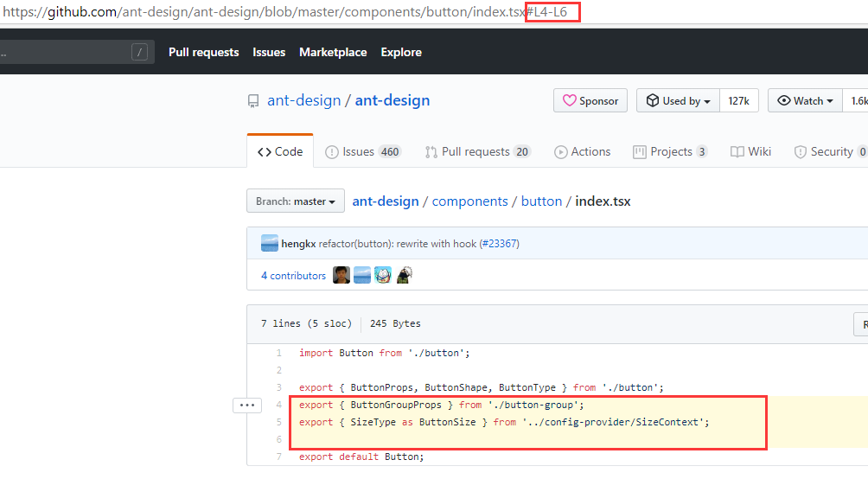
Task: Go to Marketplace in header
Action: [x=333, y=52]
